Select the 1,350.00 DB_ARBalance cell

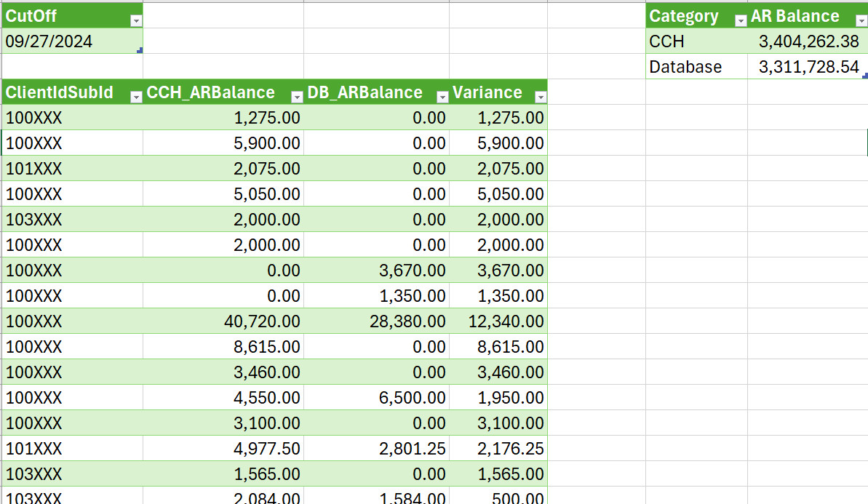[376, 295]
